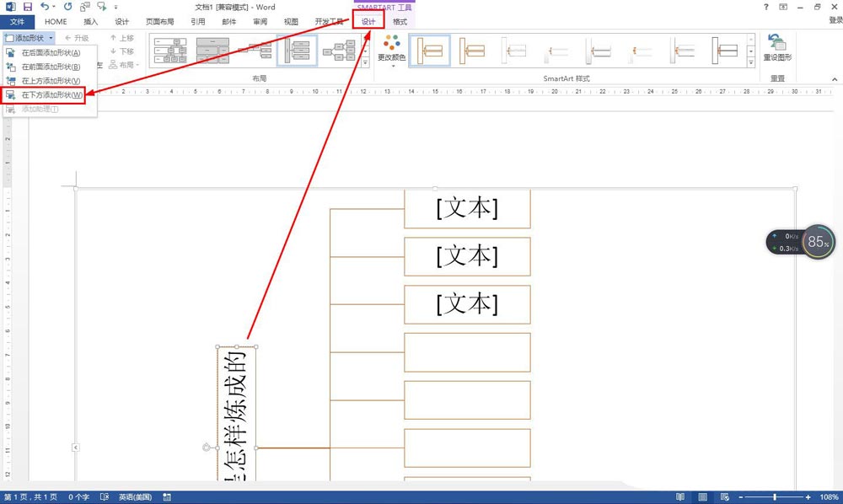
Task: Click the 下移 (Move Down) arrow
Action: (x=121, y=51)
